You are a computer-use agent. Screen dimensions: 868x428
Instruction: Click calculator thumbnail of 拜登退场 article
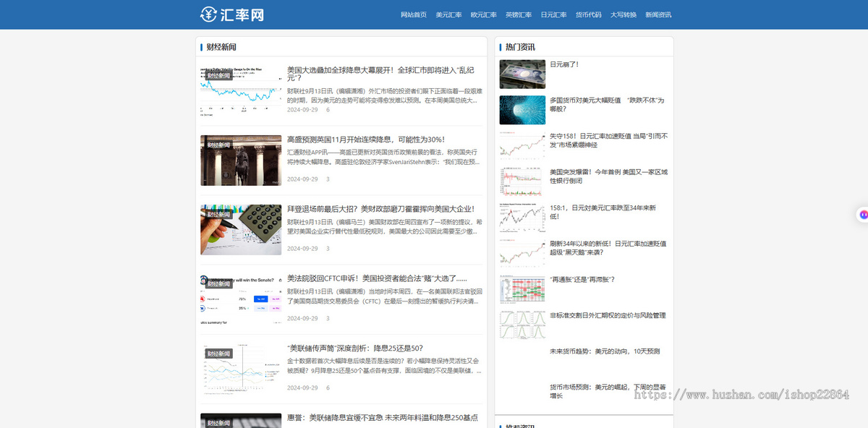[241, 229]
